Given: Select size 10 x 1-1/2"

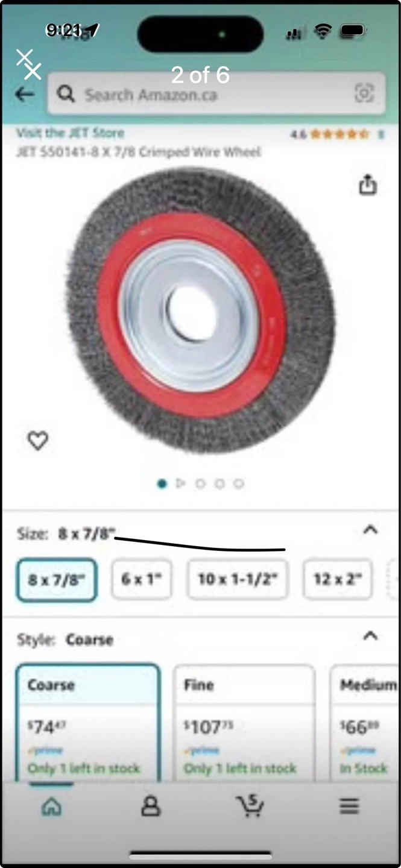Looking at the screenshot, I should click(x=238, y=580).
